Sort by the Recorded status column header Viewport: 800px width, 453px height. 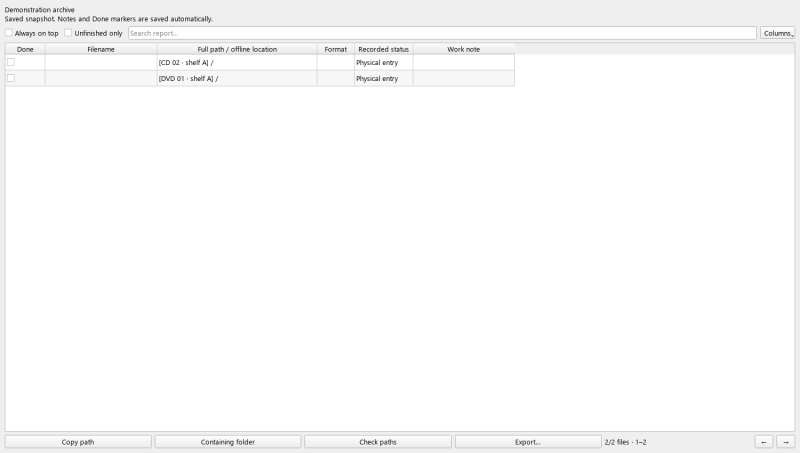(x=384, y=49)
